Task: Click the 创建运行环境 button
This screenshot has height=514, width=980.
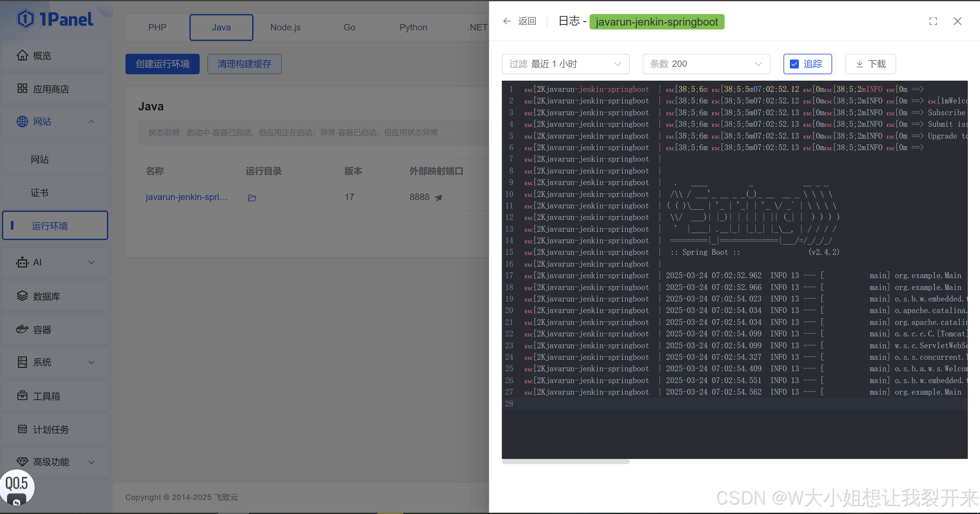Action: click(x=163, y=64)
